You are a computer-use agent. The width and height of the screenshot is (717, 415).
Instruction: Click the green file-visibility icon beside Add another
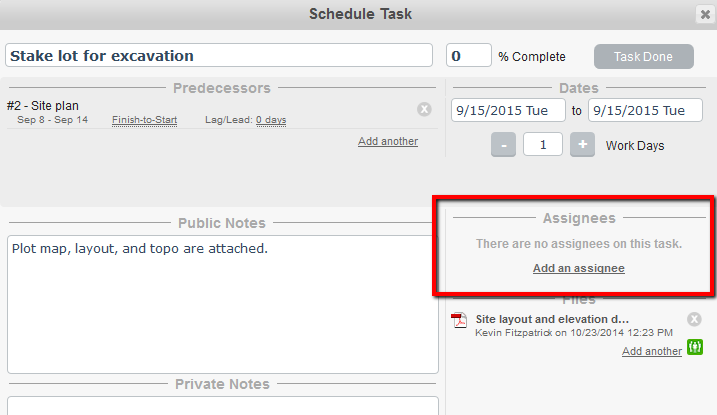tap(695, 347)
